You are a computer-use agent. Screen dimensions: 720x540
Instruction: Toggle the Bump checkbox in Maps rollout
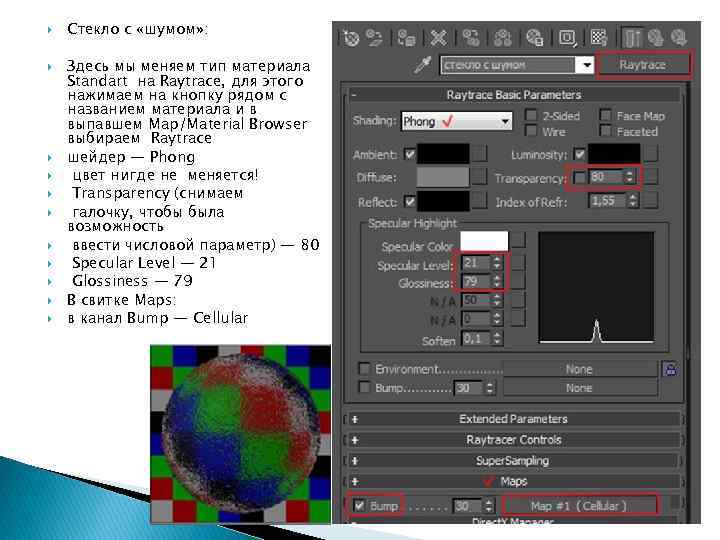pos(359,506)
